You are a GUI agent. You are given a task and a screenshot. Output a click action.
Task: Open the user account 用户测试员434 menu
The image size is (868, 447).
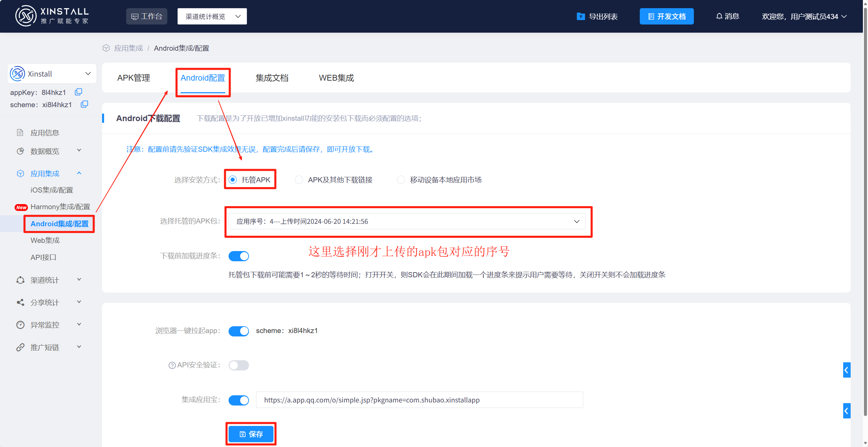pos(804,16)
